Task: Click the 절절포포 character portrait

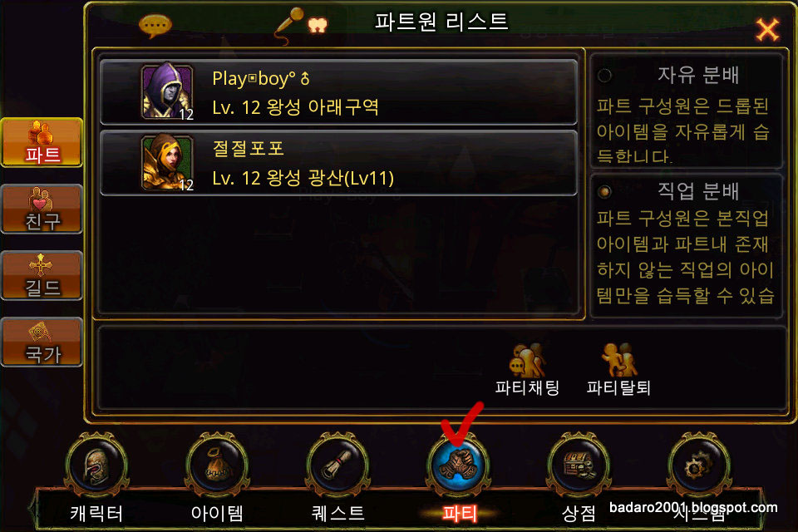Action: [167, 162]
